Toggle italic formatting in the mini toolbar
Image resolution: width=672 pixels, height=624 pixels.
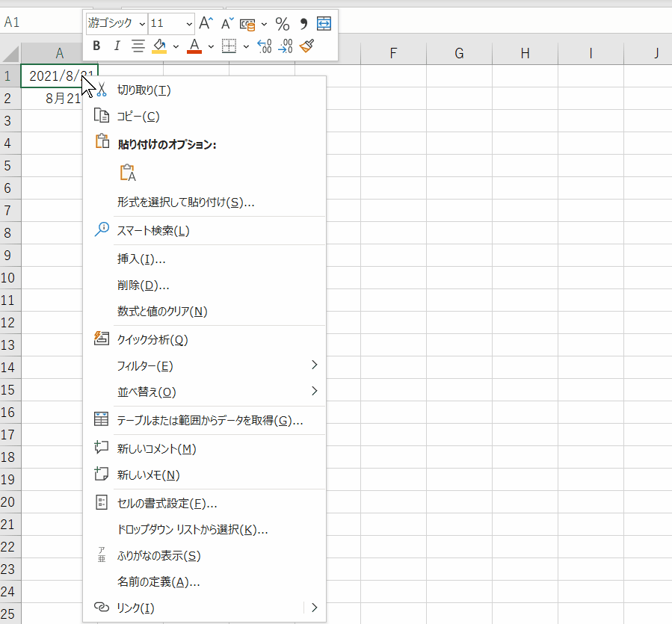[x=116, y=46]
